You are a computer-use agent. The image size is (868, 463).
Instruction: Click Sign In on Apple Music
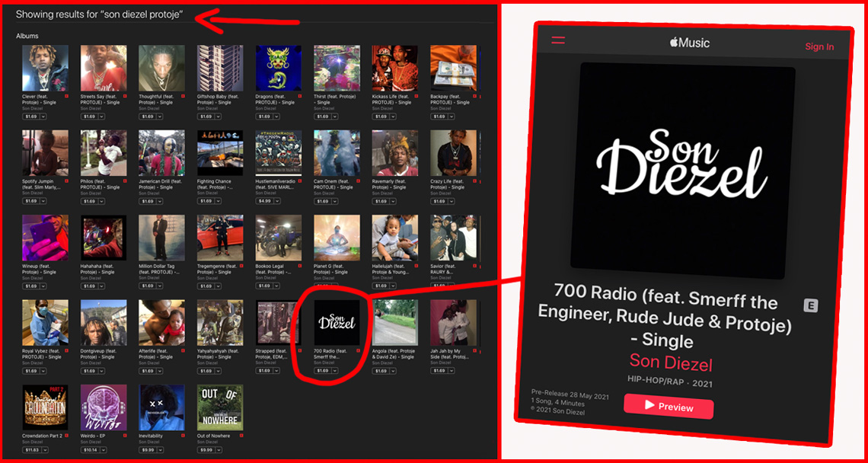click(x=819, y=46)
